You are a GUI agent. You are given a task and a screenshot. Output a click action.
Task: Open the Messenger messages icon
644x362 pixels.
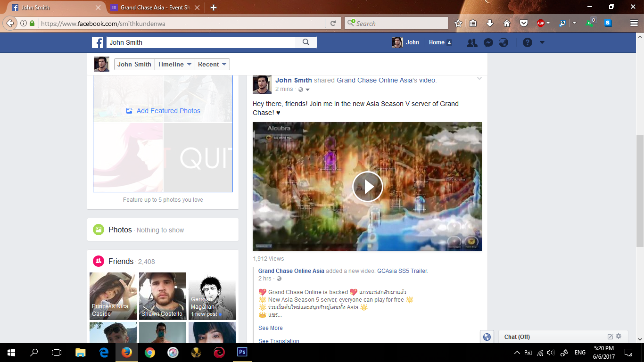(x=488, y=42)
